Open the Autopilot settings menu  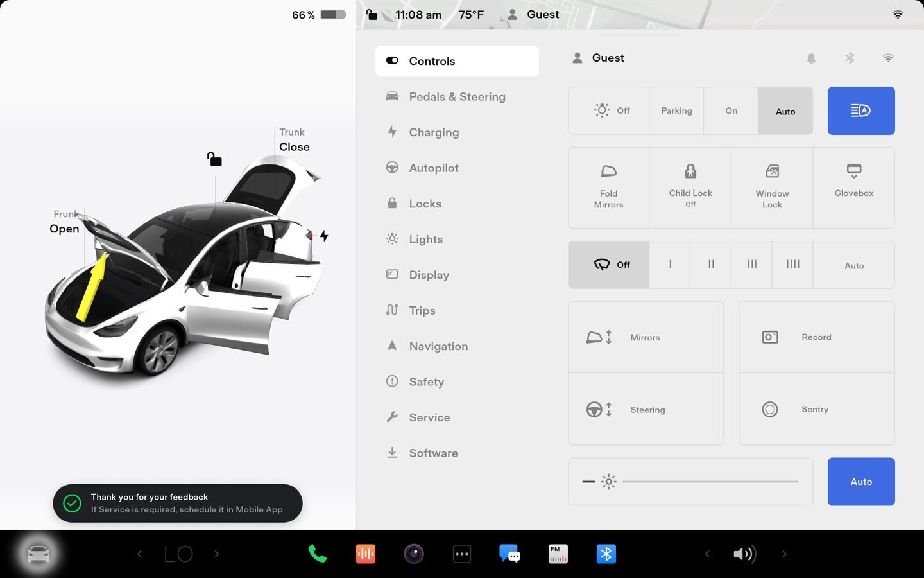pos(433,168)
